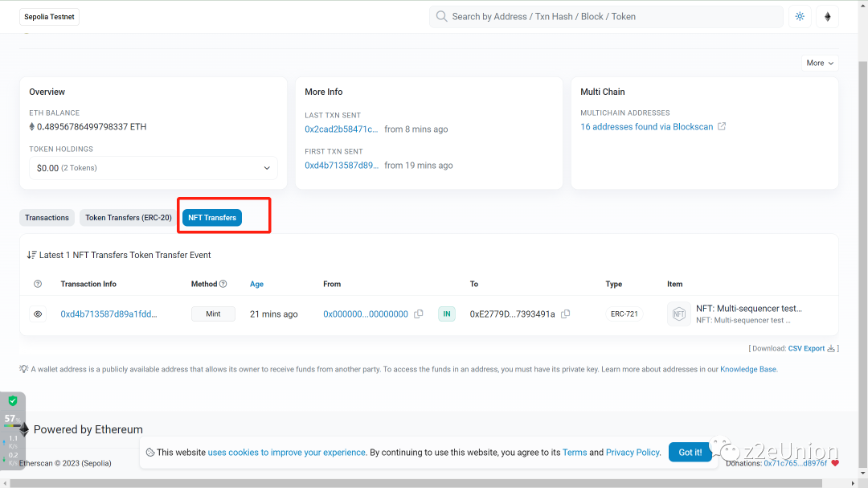This screenshot has width=868, height=488.
Task: Click the external link icon beside Blockscan
Action: click(722, 127)
